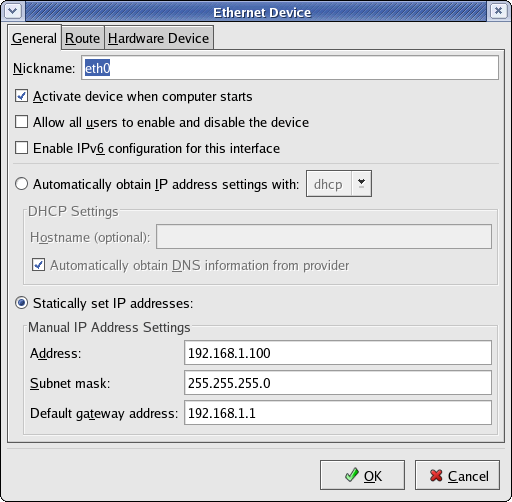
Task: Open the Hardware Device tab
Action: 159,38
